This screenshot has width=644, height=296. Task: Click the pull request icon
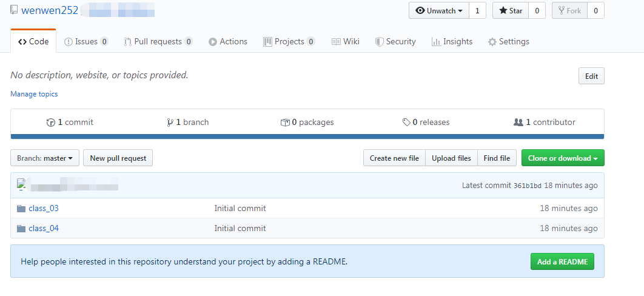click(x=128, y=42)
